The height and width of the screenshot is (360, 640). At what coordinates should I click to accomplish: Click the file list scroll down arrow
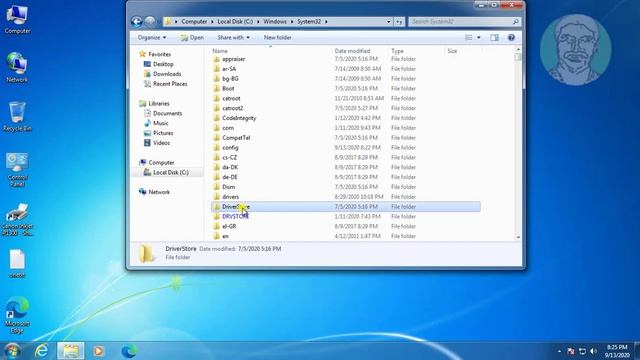coord(518,237)
